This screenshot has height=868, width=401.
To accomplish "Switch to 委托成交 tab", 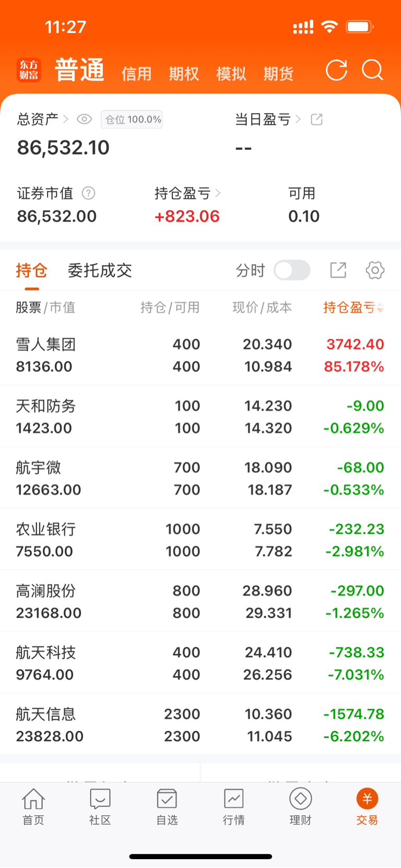I will [x=100, y=270].
